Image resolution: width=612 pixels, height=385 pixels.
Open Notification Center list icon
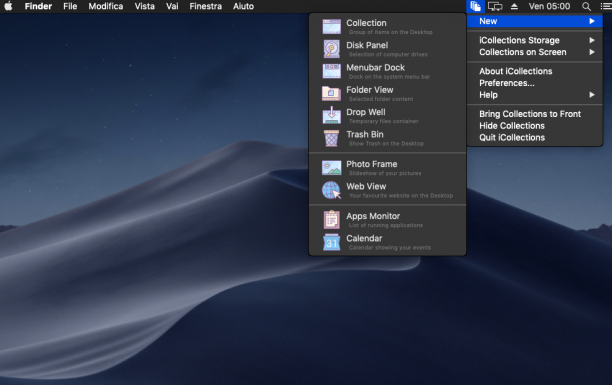click(606, 6)
